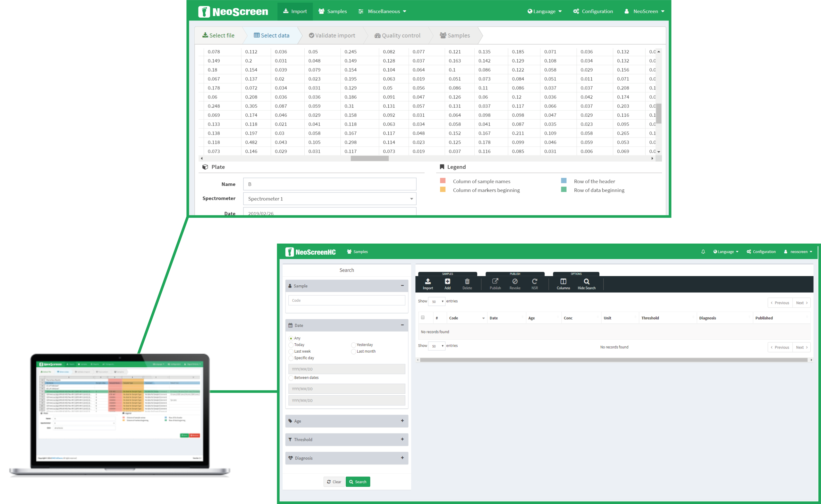The width and height of the screenshot is (821, 504).
Task: Go to the Validate import step
Action: tap(332, 35)
